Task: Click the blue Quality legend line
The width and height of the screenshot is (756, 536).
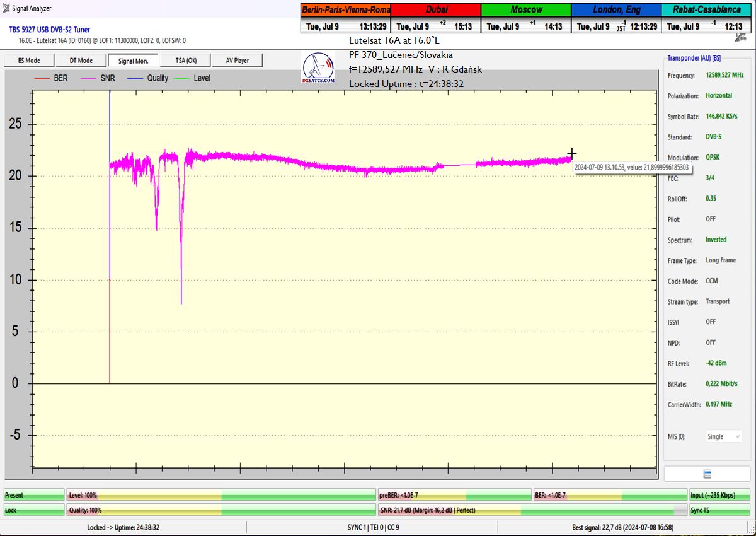Action: [x=135, y=78]
